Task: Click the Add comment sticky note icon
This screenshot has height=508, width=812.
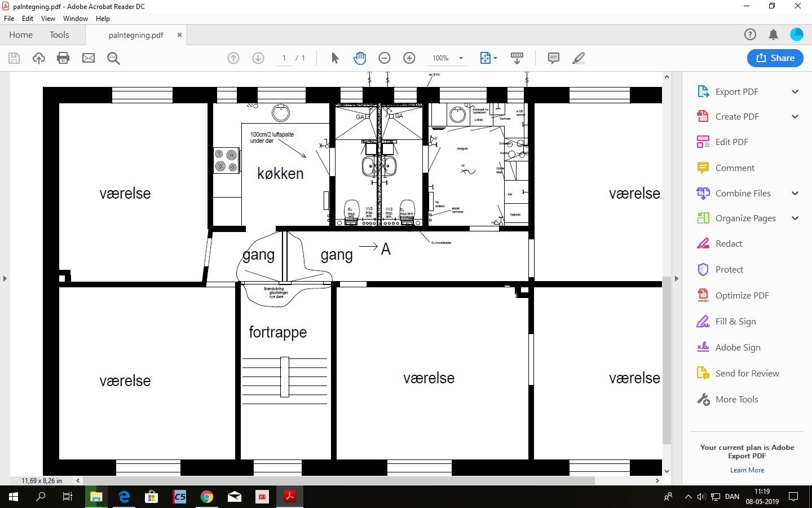Action: (553, 58)
